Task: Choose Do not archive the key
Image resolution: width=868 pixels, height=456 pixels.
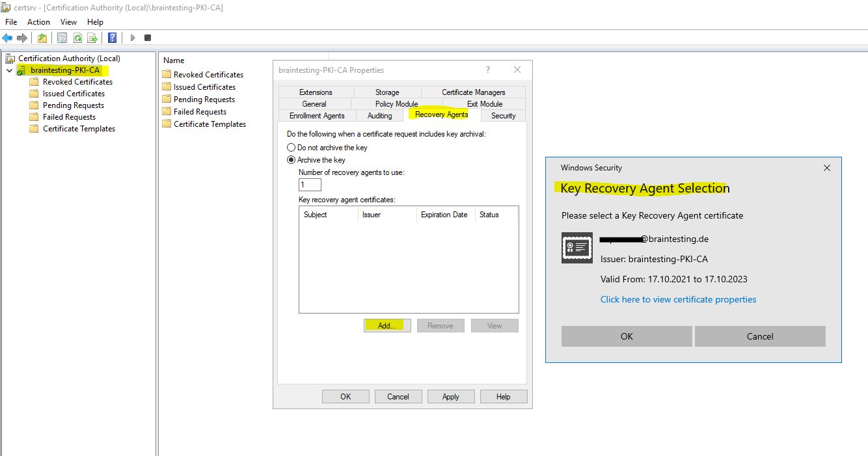Action: [292, 147]
